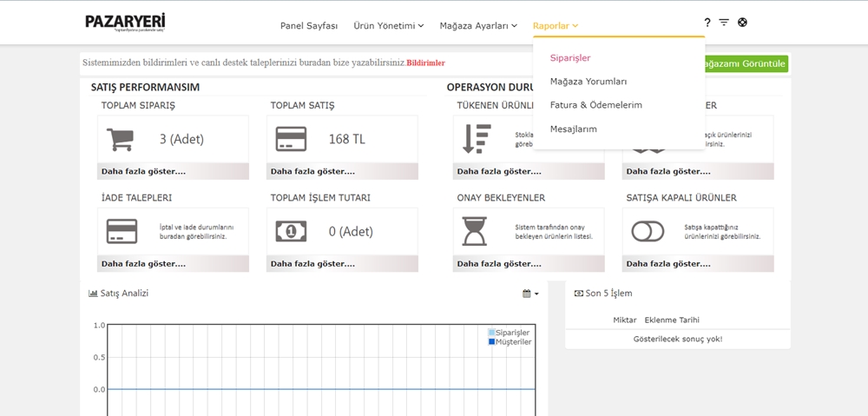Click the Müşteriler legend color swatch

coord(491,342)
